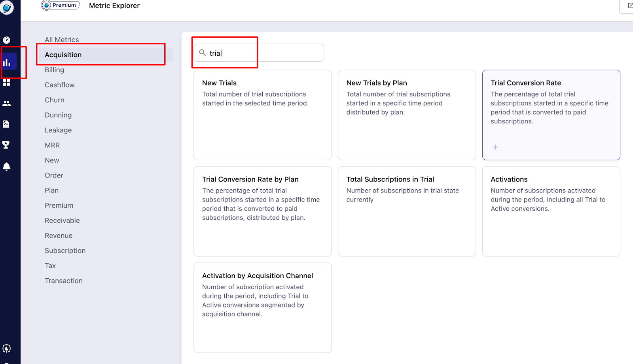This screenshot has width=633, height=364.
Task: Select All Metrics category
Action: click(x=62, y=40)
